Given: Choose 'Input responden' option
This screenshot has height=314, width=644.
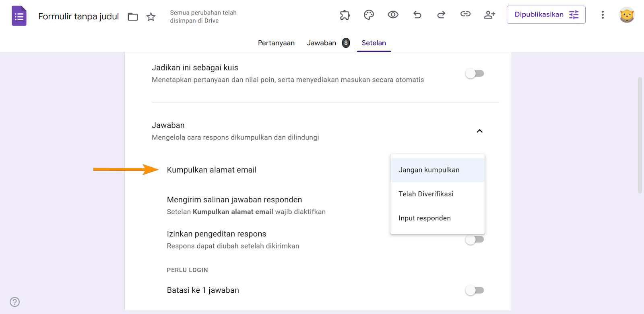Looking at the screenshot, I should [x=425, y=218].
